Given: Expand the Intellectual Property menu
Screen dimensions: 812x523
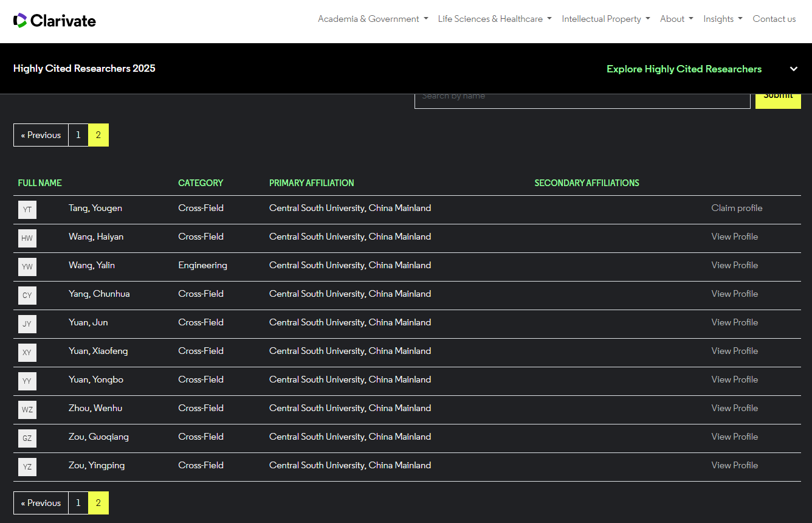Looking at the screenshot, I should click(605, 19).
